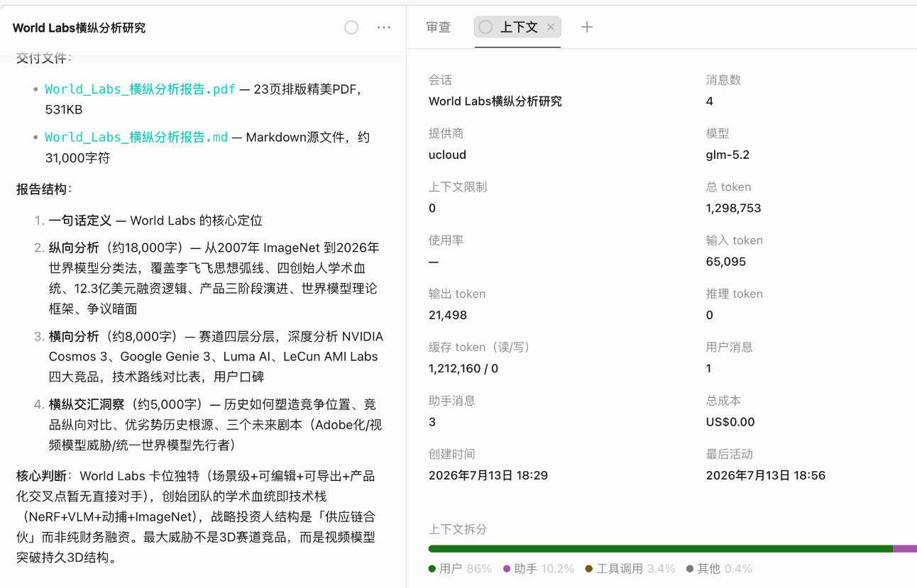The width and height of the screenshot is (917, 588).
Task: Open the three-dot more options menu
Action: [x=384, y=28]
